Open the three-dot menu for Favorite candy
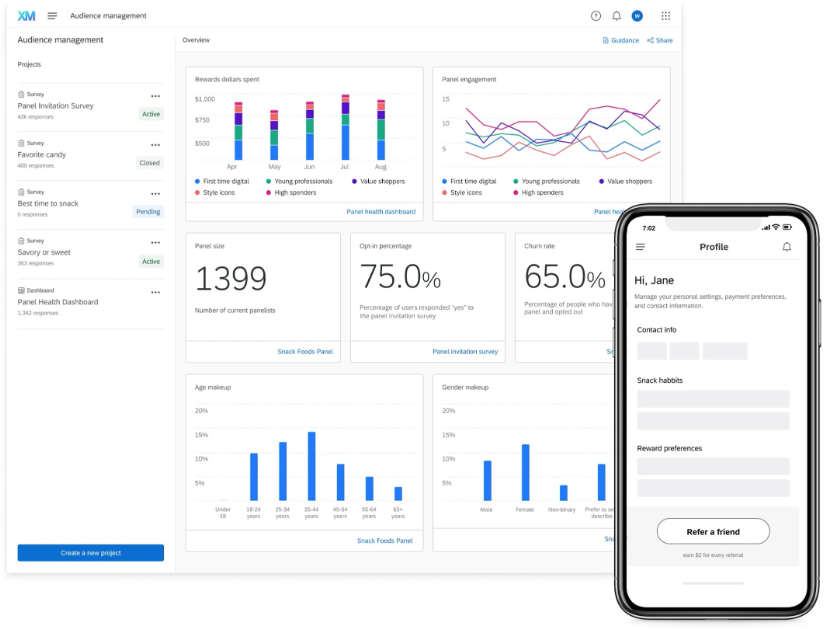This screenshot has height=629, width=825. (x=155, y=145)
